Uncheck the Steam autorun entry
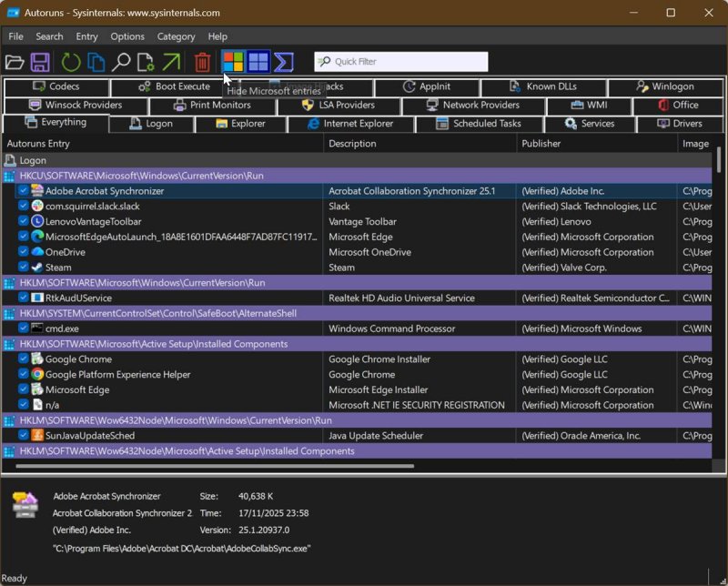This screenshot has width=728, height=586. pyautogui.click(x=24, y=268)
